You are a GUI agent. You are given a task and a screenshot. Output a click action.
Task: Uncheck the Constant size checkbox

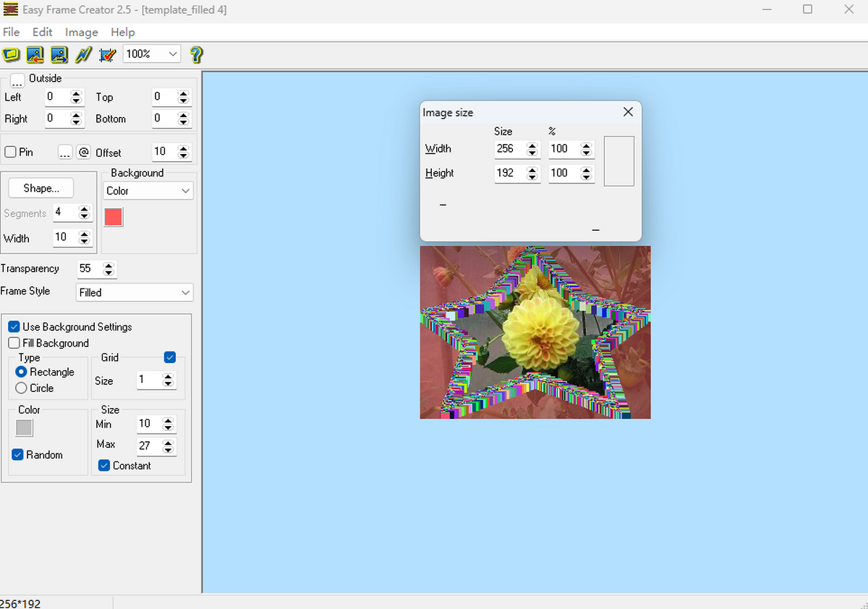(x=104, y=466)
